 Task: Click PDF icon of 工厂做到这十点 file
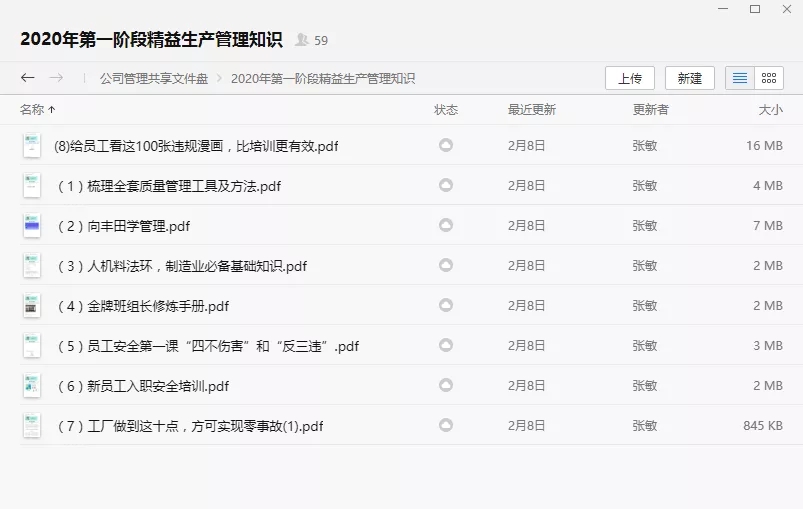(32, 426)
